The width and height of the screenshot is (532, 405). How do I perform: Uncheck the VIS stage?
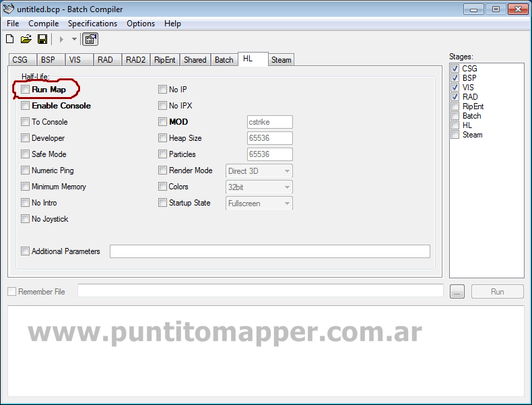point(455,87)
